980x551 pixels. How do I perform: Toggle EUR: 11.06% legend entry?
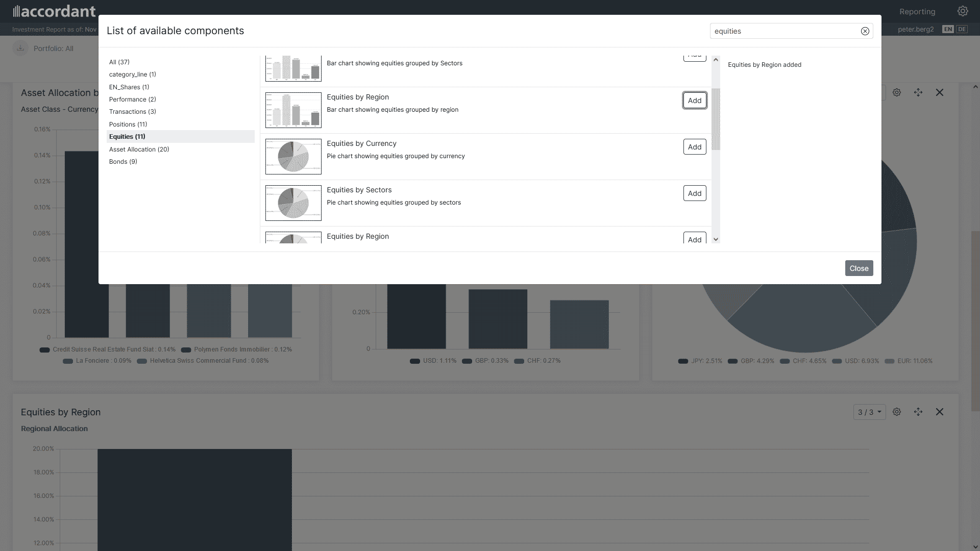(x=909, y=361)
